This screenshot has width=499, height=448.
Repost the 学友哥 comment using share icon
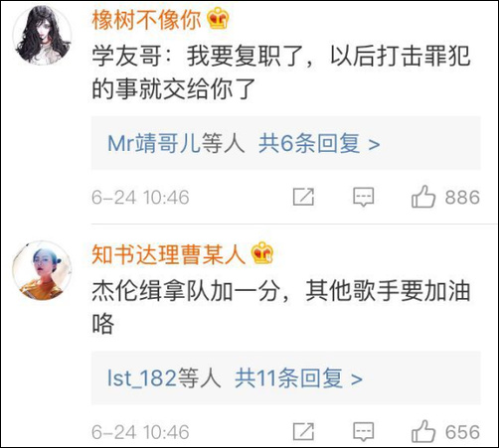pyautogui.click(x=303, y=197)
